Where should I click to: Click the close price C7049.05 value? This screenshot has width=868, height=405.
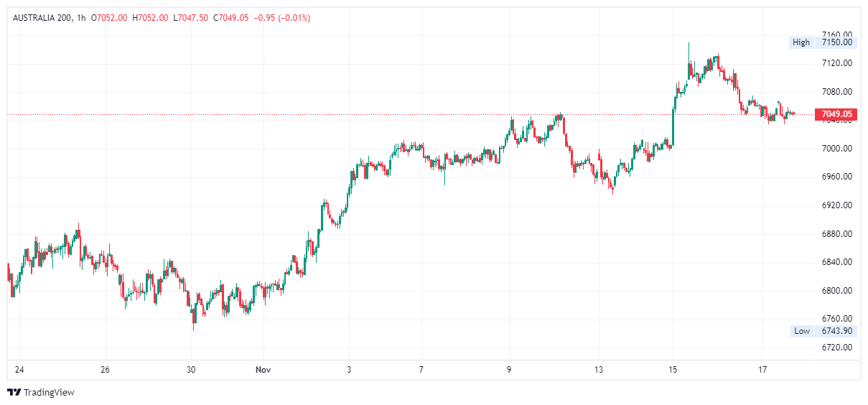pos(231,17)
